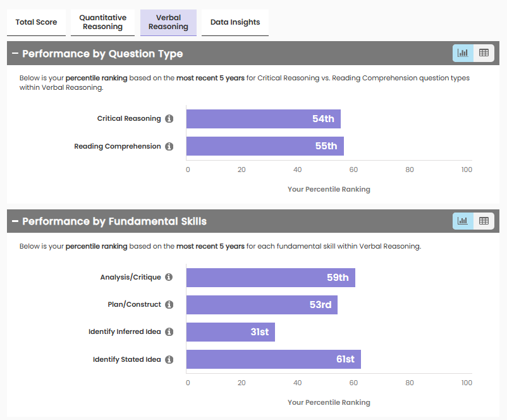Select the 61st percentile Stated Idea bar
Viewport: 507px width, 420px height.
point(273,359)
